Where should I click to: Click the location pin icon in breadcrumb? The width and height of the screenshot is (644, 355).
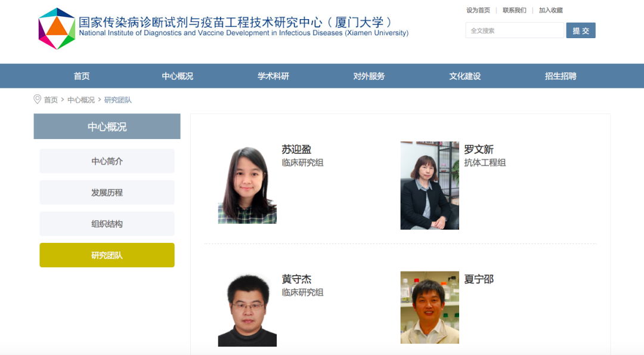click(x=38, y=100)
